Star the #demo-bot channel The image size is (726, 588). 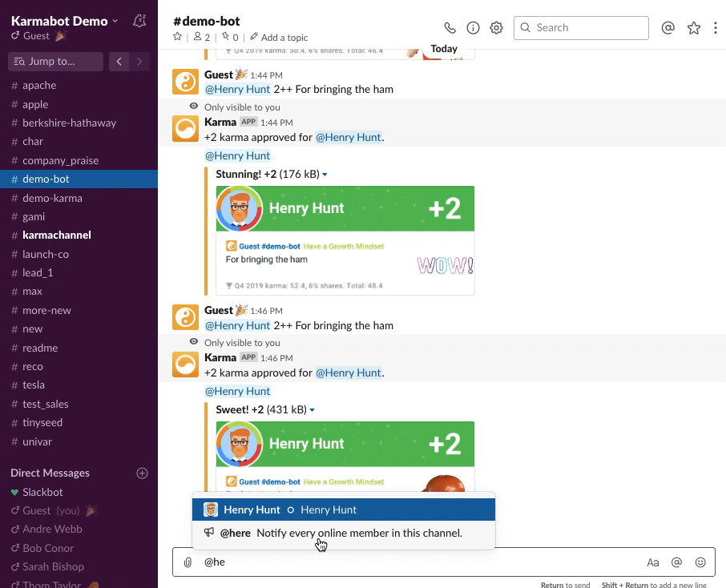[177, 37]
